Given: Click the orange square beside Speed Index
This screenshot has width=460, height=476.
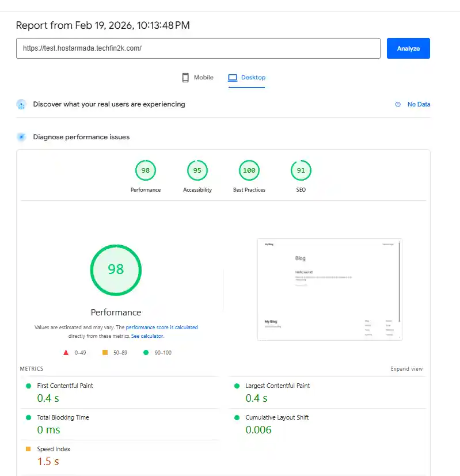Looking at the screenshot, I should 28,449.
